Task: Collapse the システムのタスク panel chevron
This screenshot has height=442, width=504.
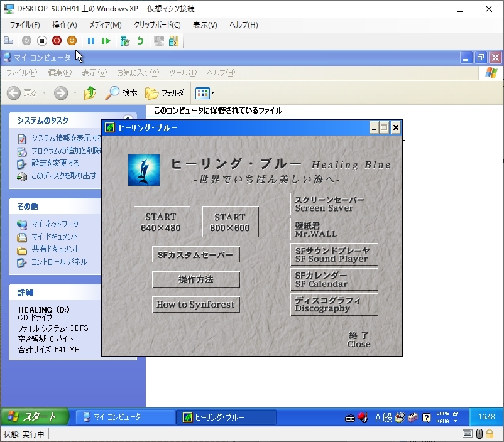Action: (x=128, y=118)
